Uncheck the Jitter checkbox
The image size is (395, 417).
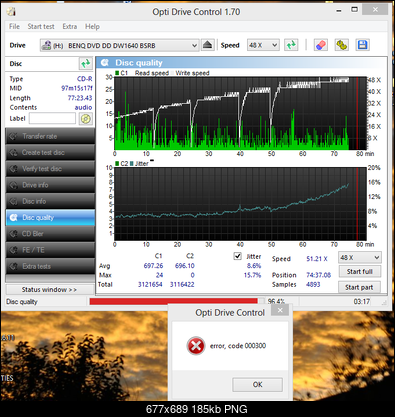(x=237, y=256)
